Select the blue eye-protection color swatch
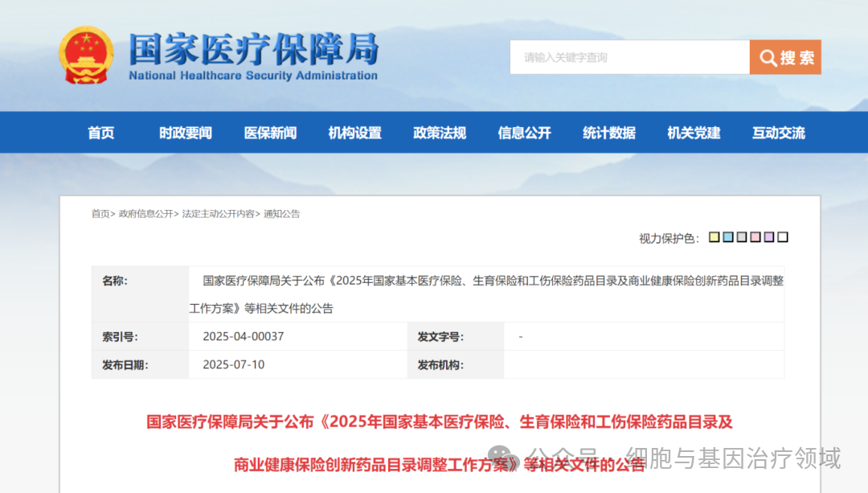868x493 pixels. click(728, 237)
